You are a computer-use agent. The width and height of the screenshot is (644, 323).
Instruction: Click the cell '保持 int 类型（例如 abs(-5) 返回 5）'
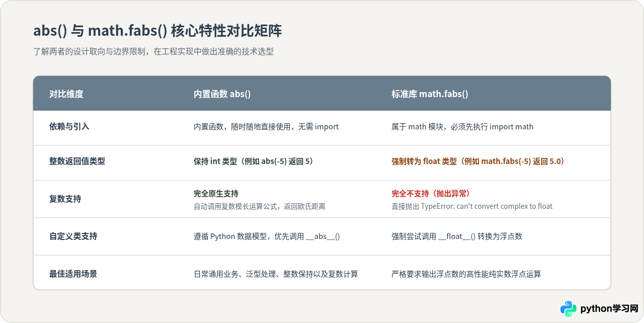pyautogui.click(x=255, y=161)
